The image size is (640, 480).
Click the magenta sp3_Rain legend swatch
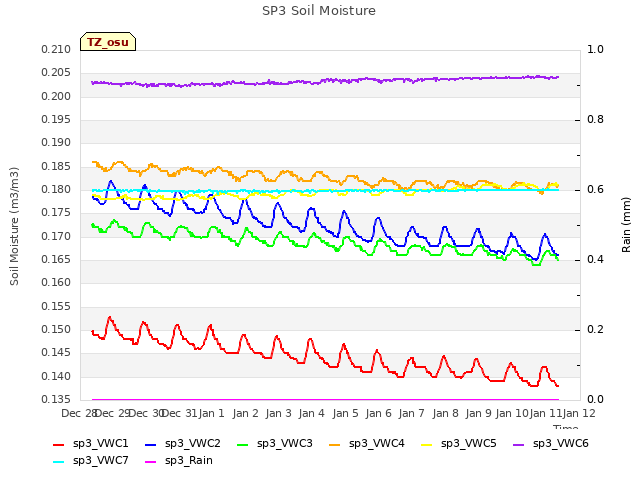pyautogui.click(x=151, y=462)
